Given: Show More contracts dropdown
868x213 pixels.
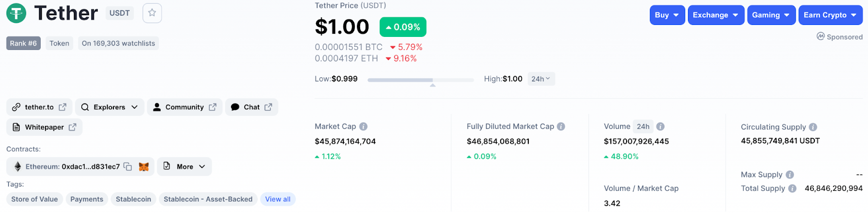Looking at the screenshot, I should [x=184, y=166].
